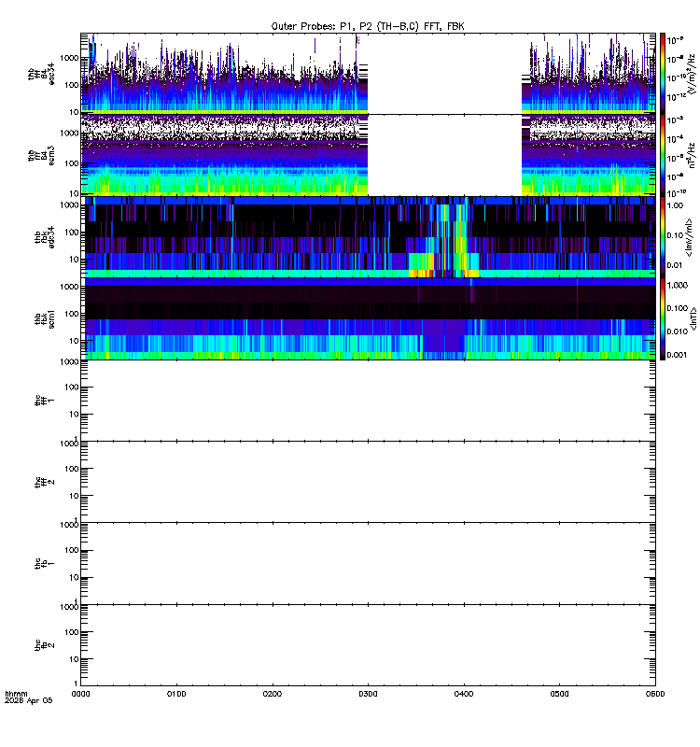700x747 pixels.
Task: Click the <|mV/m|> color bar
Action: click(663, 237)
